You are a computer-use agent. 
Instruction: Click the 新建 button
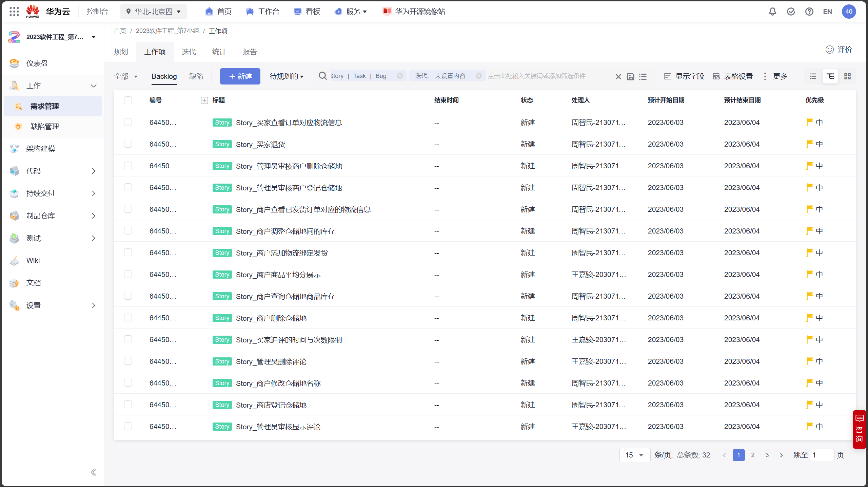coord(240,76)
